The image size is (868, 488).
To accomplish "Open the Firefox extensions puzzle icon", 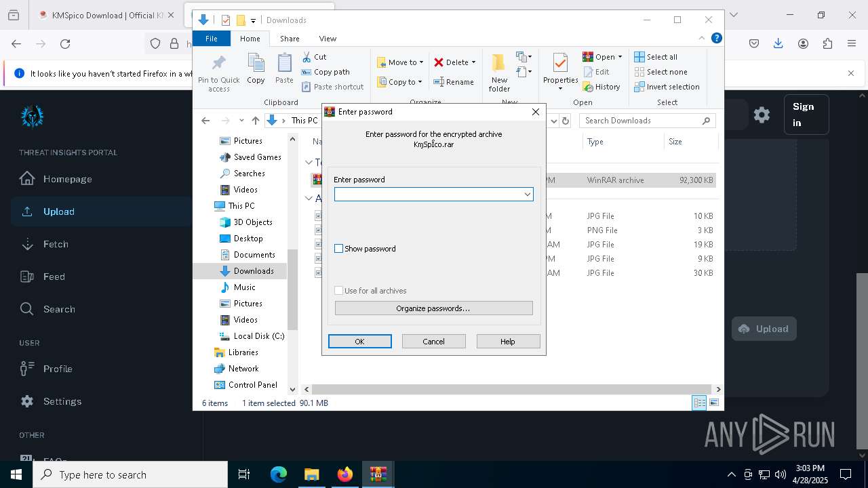I will (827, 44).
